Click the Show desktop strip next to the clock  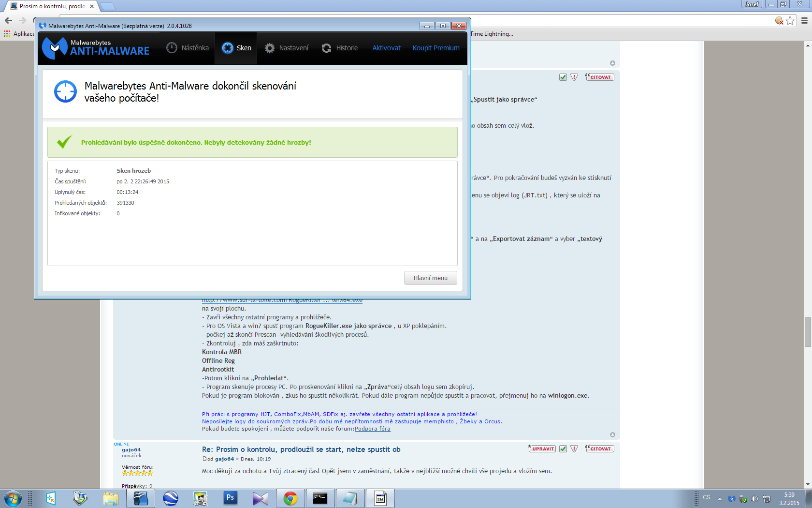[x=809, y=498]
